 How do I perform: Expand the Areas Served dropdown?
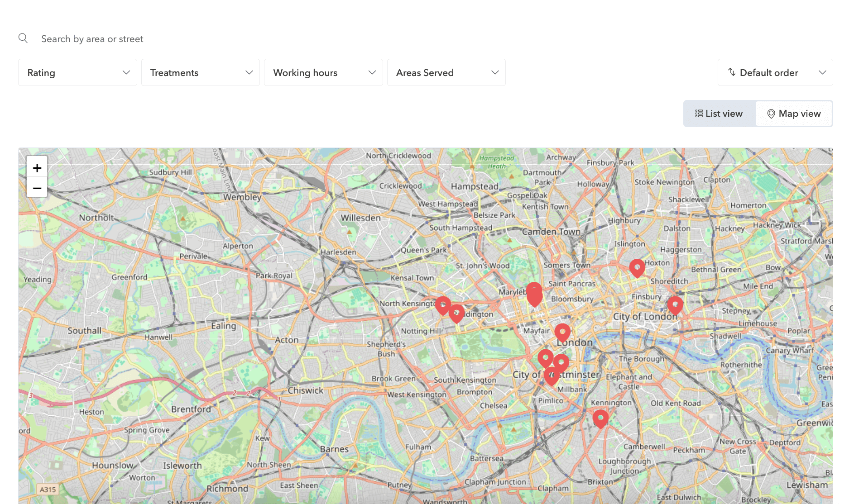point(446,72)
